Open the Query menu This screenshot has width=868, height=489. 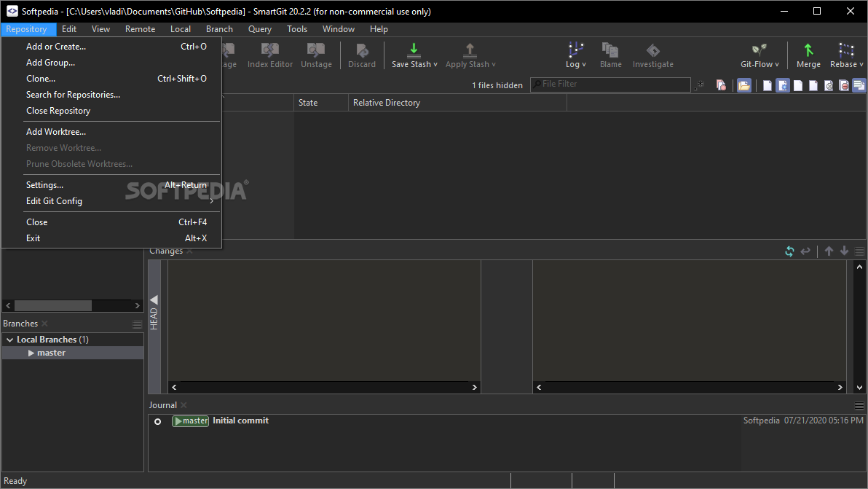point(260,29)
